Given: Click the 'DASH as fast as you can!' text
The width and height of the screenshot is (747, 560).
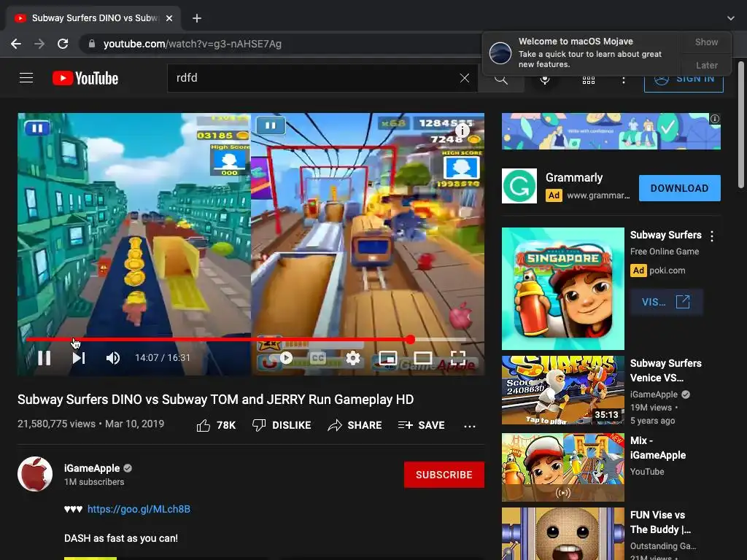Looking at the screenshot, I should pyautogui.click(x=121, y=538).
